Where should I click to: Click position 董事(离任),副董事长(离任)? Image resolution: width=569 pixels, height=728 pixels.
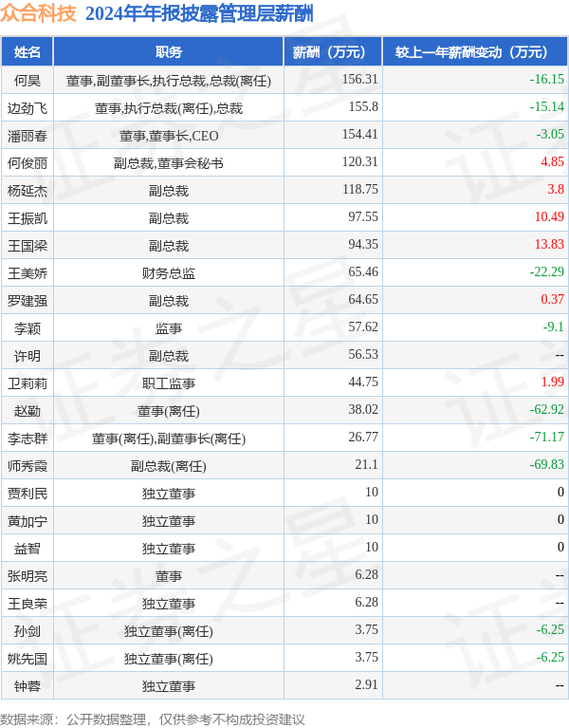point(169,439)
